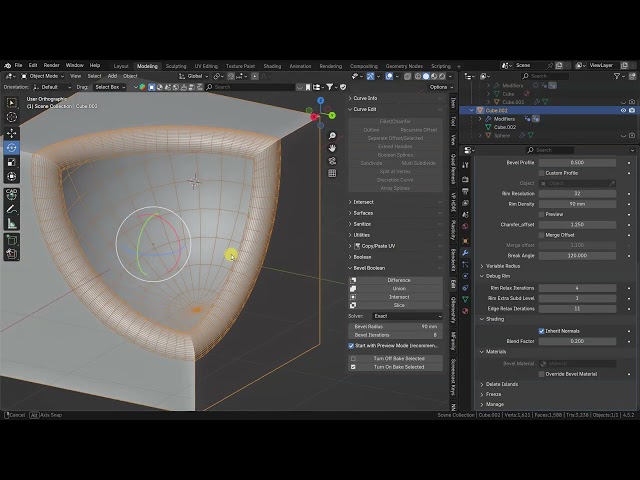
Task: Adjust the Blend Factor 0.200 slider
Action: click(x=577, y=341)
